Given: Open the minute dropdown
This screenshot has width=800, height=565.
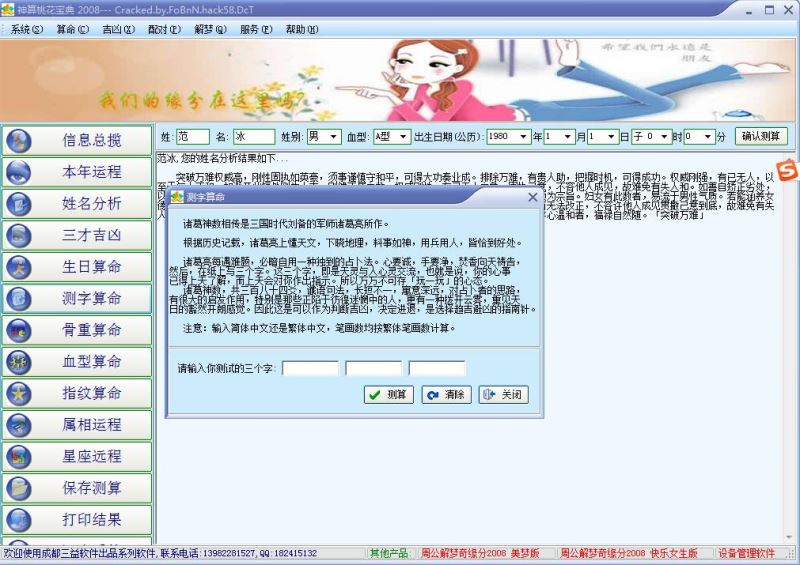Looking at the screenshot, I should [708, 137].
